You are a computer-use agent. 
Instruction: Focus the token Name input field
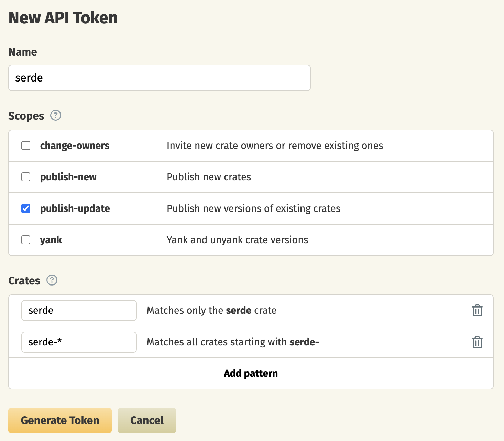coord(160,78)
